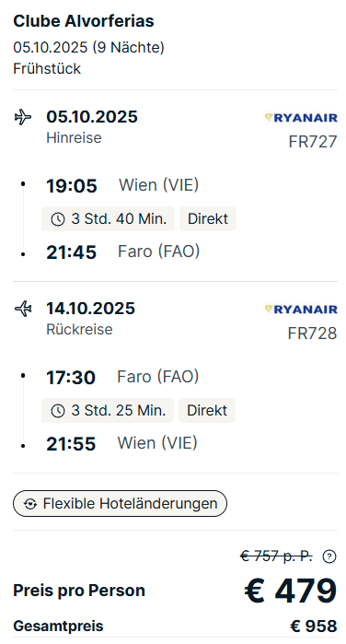Screen dimensions: 346x644
Task: Click the 19:05 Wien (VIE) departure row
Action: click(122, 185)
